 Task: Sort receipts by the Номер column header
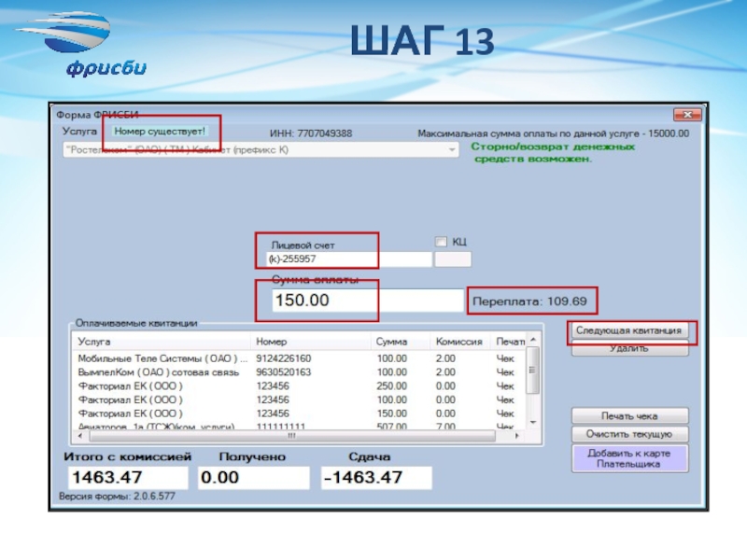[311, 342]
